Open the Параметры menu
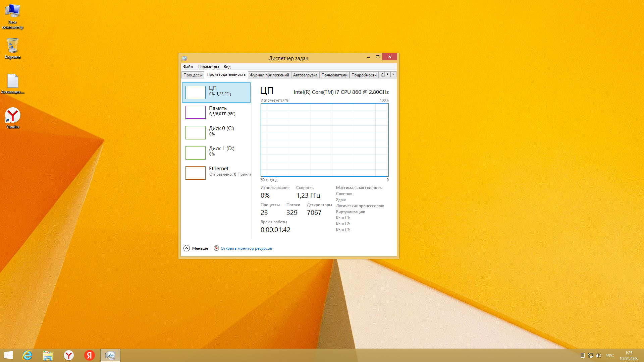This screenshot has height=362, width=644. point(208,67)
